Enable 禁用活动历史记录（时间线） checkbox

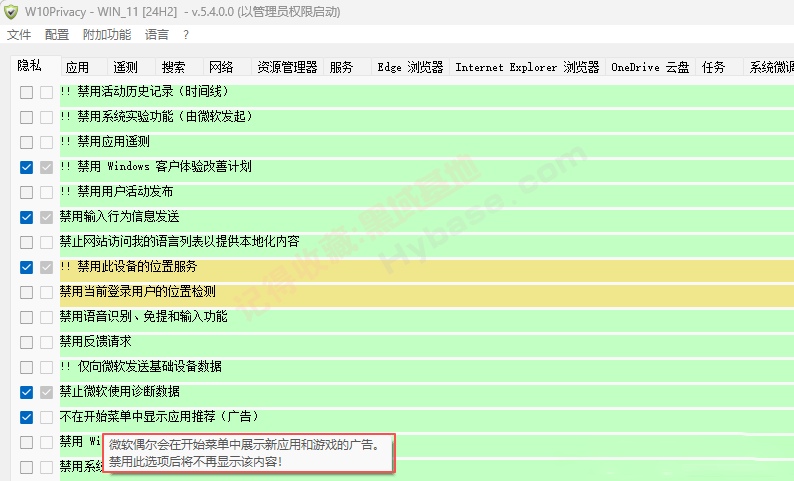click(26, 92)
